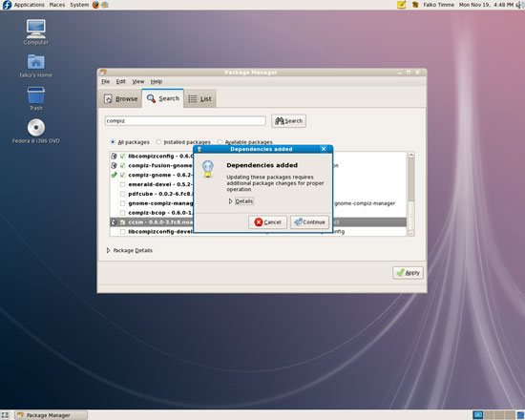The width and height of the screenshot is (525, 420).
Task: Click the Cancel button in dialog
Action: click(267, 222)
